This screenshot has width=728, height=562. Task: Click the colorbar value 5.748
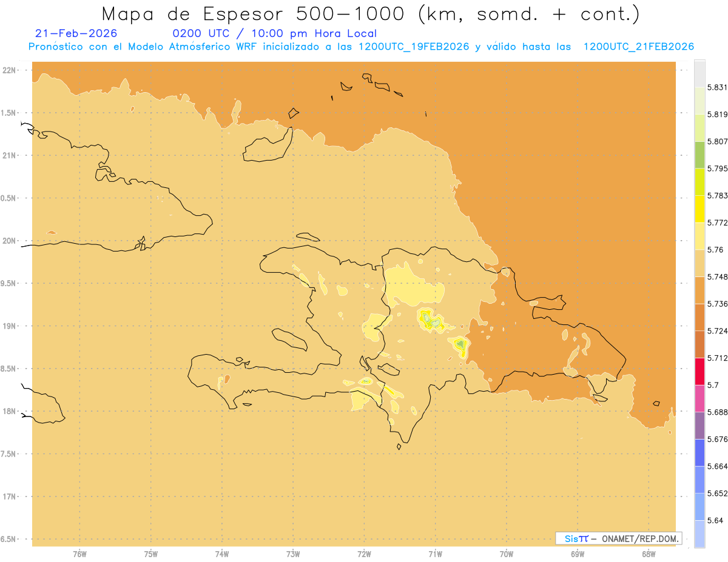coord(717,276)
